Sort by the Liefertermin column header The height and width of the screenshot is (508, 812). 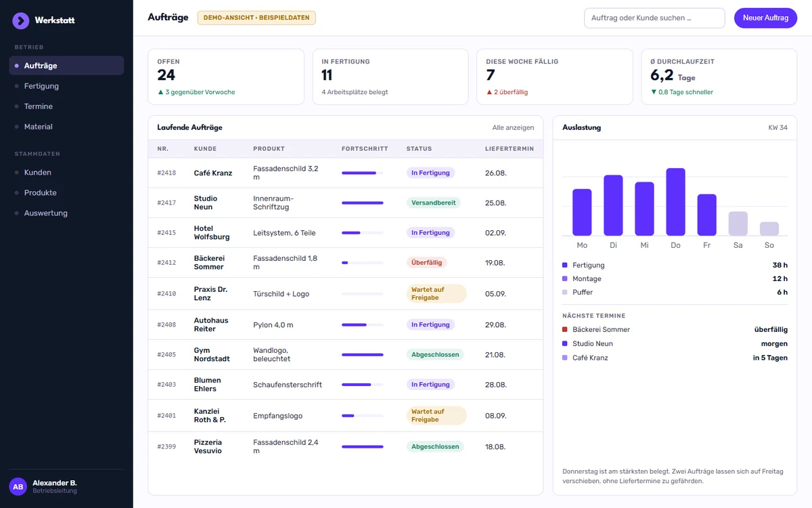(510, 148)
